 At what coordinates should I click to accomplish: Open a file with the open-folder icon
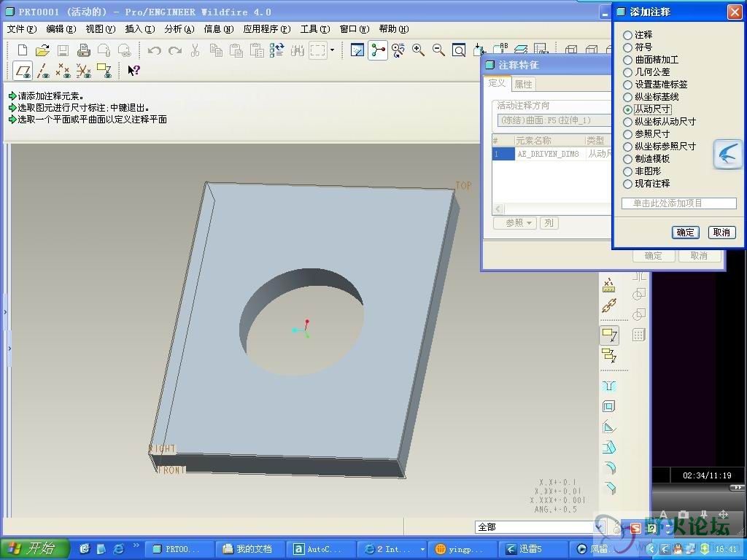click(x=42, y=50)
